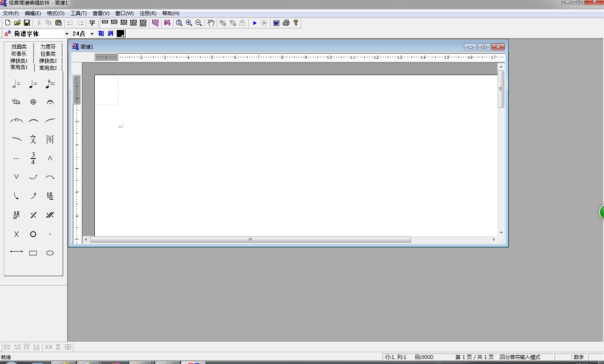The width and height of the screenshot is (604, 364).
Task: Click the 字 text tool icon
Action: tap(92, 23)
